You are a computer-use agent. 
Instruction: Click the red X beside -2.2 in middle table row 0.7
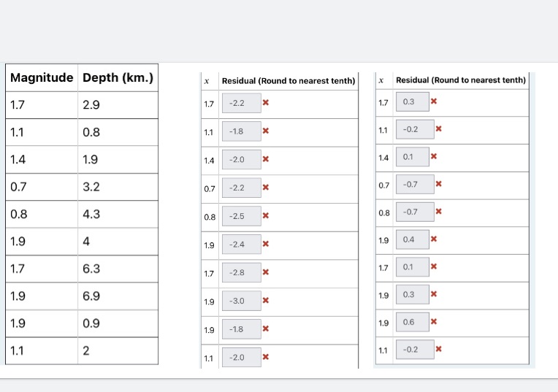(x=265, y=188)
